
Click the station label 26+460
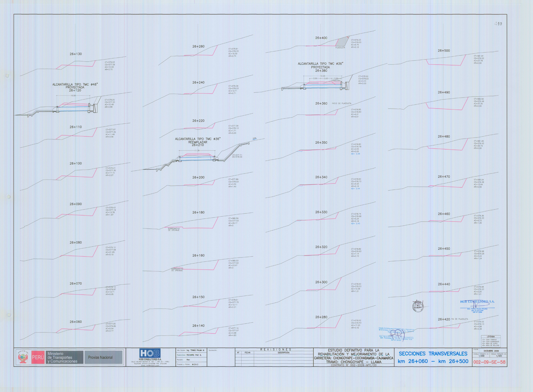point(444,214)
